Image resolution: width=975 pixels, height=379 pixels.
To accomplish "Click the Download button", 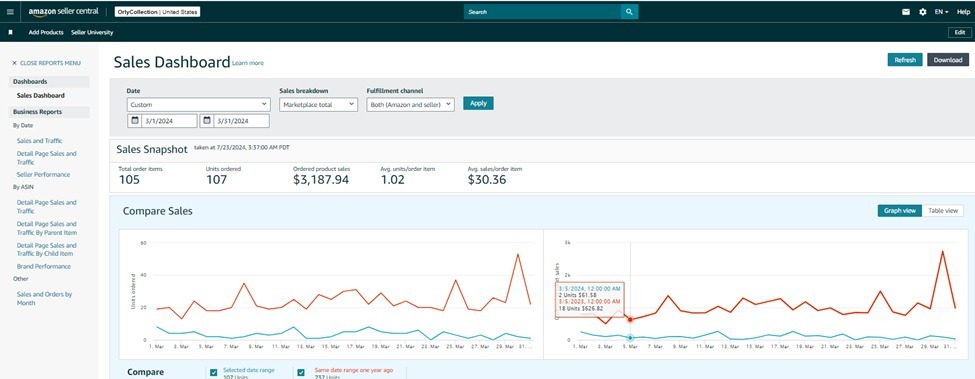I will coord(948,60).
